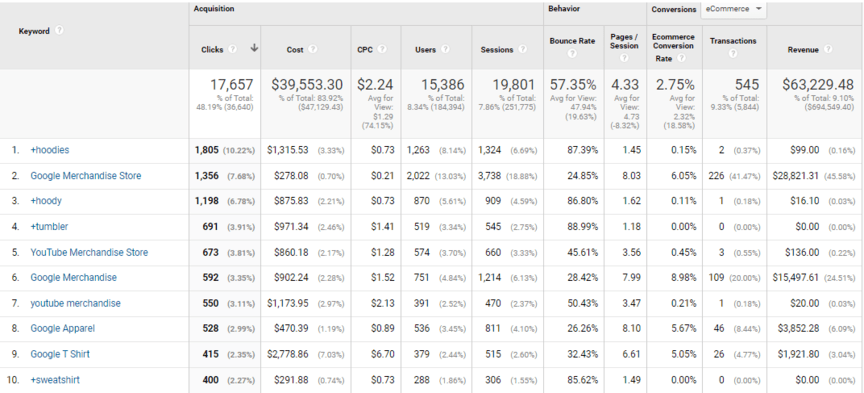Select the Keyword column header
Image resolution: width=864 pixels, height=393 pixels.
(x=34, y=31)
